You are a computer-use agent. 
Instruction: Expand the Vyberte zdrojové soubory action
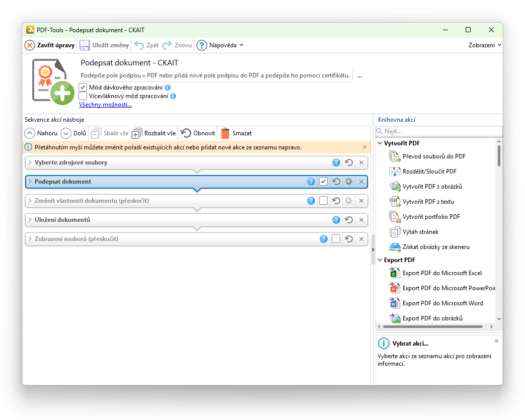[x=30, y=162]
